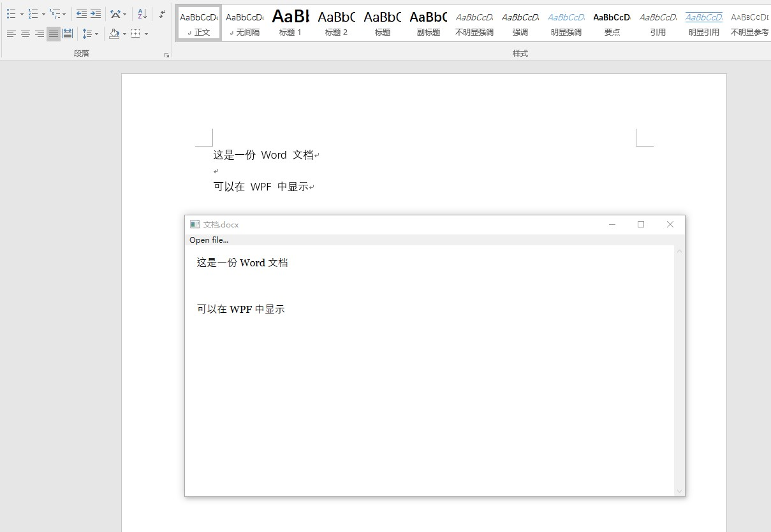Click the decrease indent icon
Image resolution: width=771 pixels, height=532 pixels.
coord(82,13)
